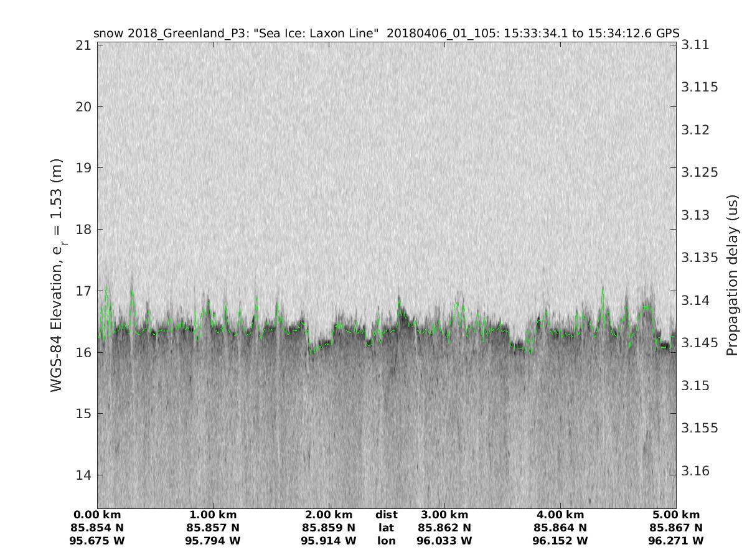Select the 3.16 propagation delay tick
747x560 pixels.
coord(695,471)
